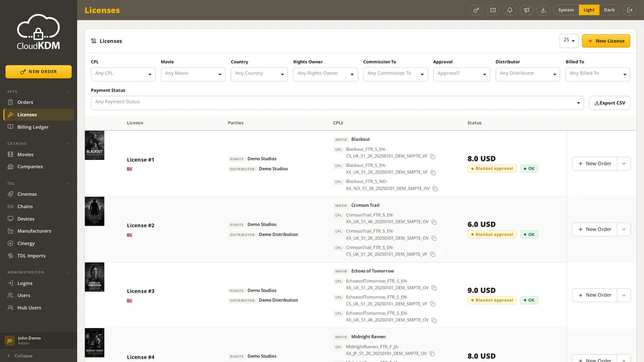The image size is (644, 362).
Task: Open Manufacturers in sidebar
Action: coord(38,231)
